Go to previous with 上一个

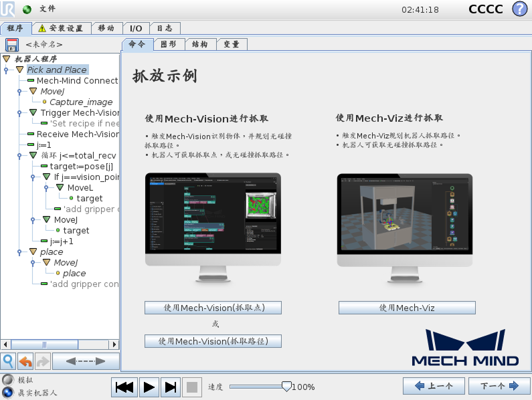pos(434,386)
